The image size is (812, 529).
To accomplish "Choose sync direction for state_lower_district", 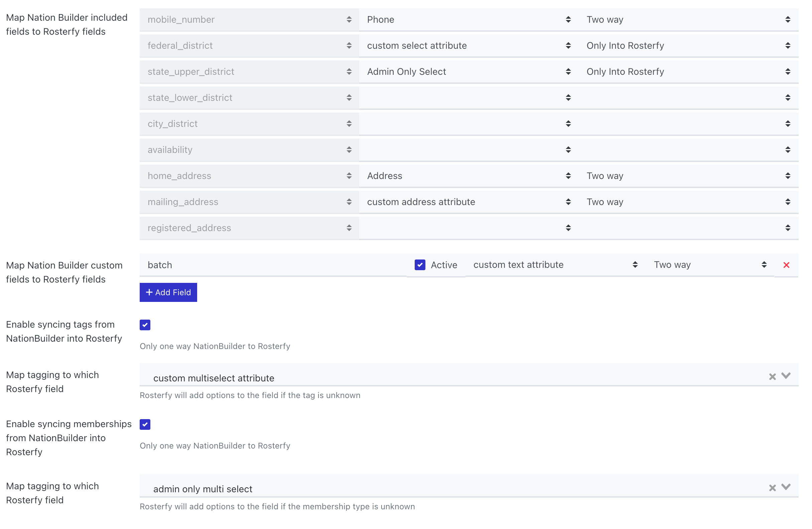I will pyautogui.click(x=688, y=98).
